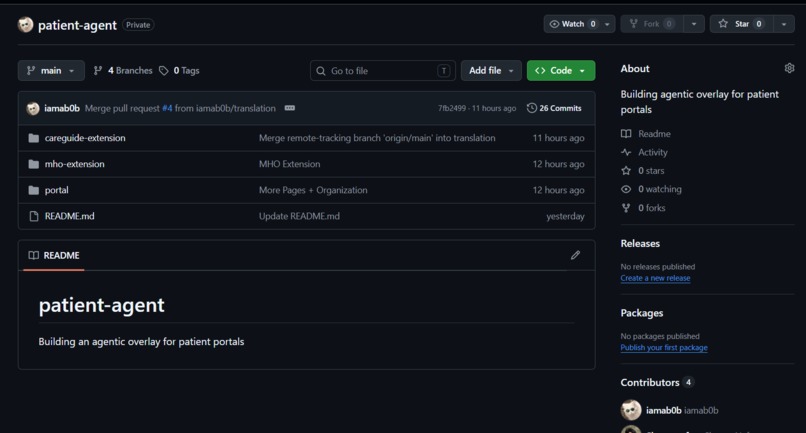
Task: View 0 forks in About
Action: pyautogui.click(x=652, y=208)
